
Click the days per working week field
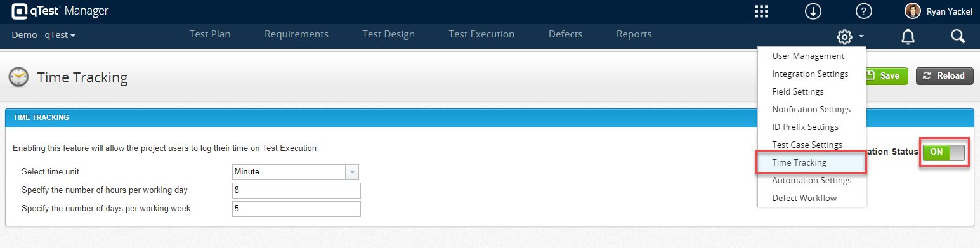[x=296, y=209]
